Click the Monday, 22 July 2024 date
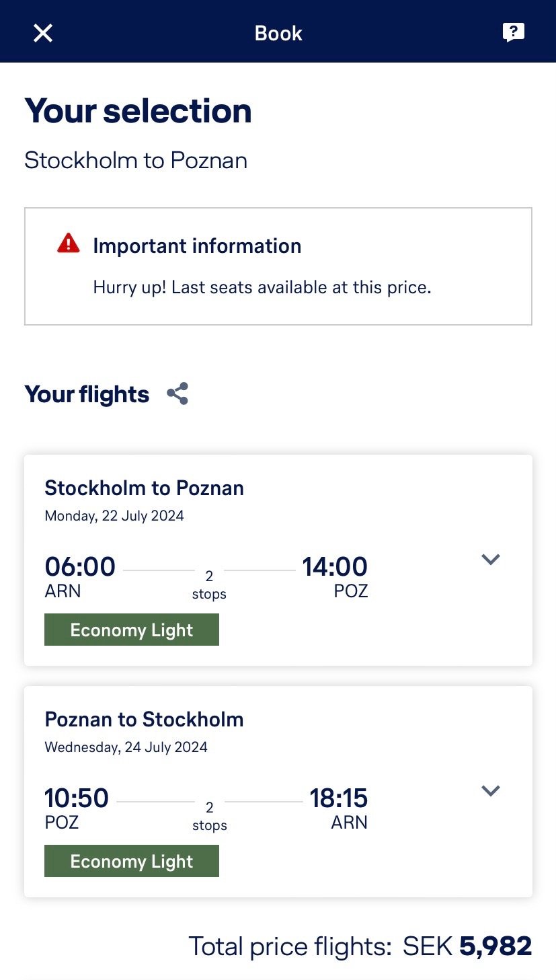556x980 pixels. coord(114,516)
